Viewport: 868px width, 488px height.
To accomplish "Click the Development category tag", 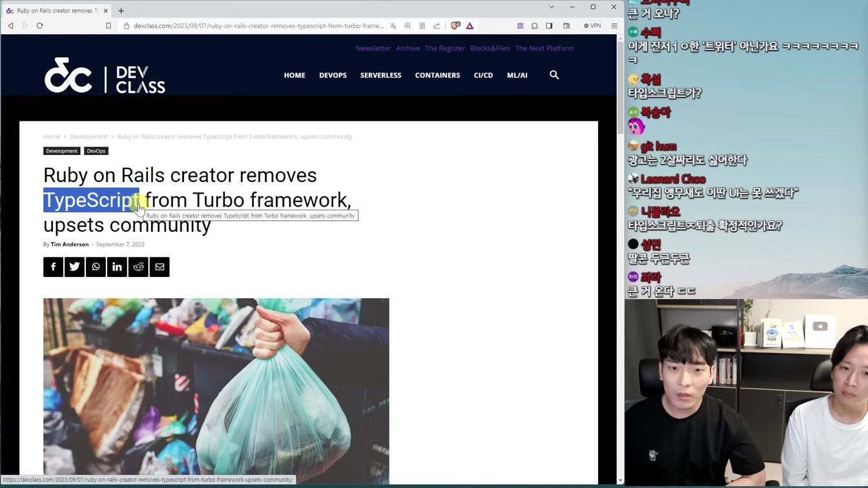I will click(x=61, y=150).
